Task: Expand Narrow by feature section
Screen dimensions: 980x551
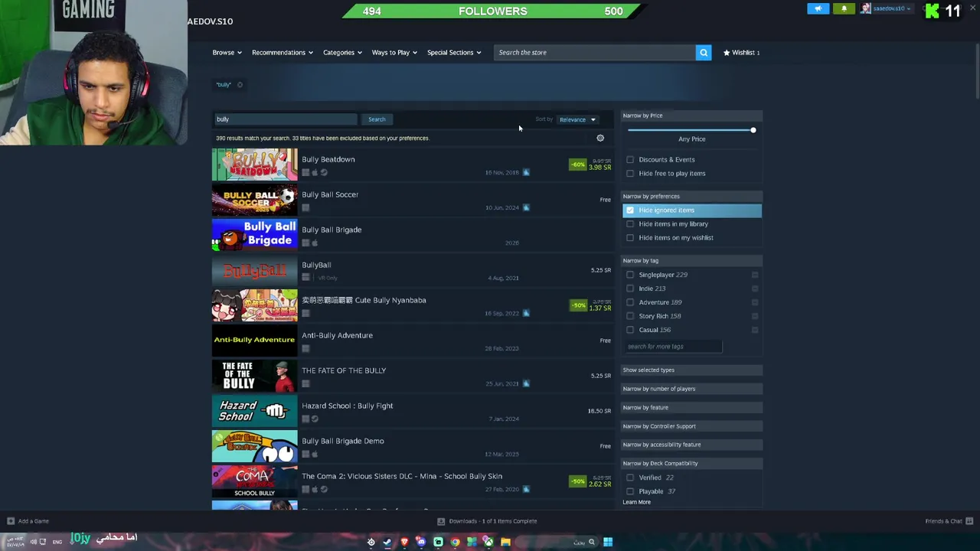Action: pos(692,407)
